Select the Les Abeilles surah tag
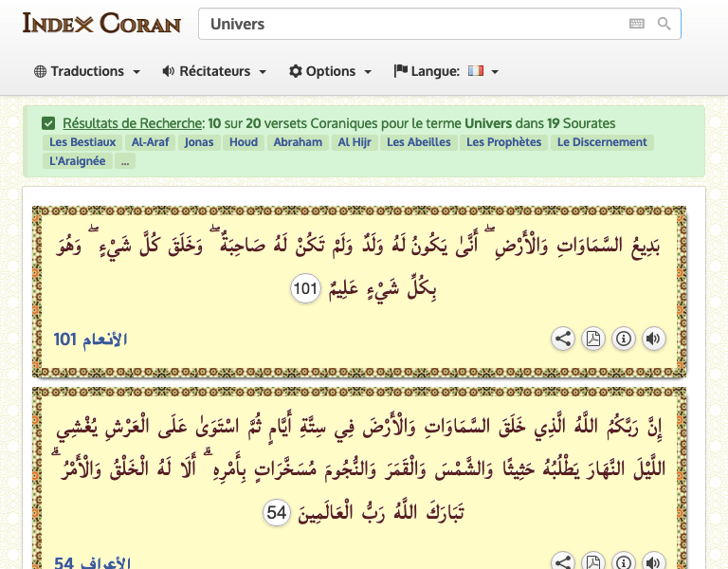The image size is (728, 569). (420, 142)
